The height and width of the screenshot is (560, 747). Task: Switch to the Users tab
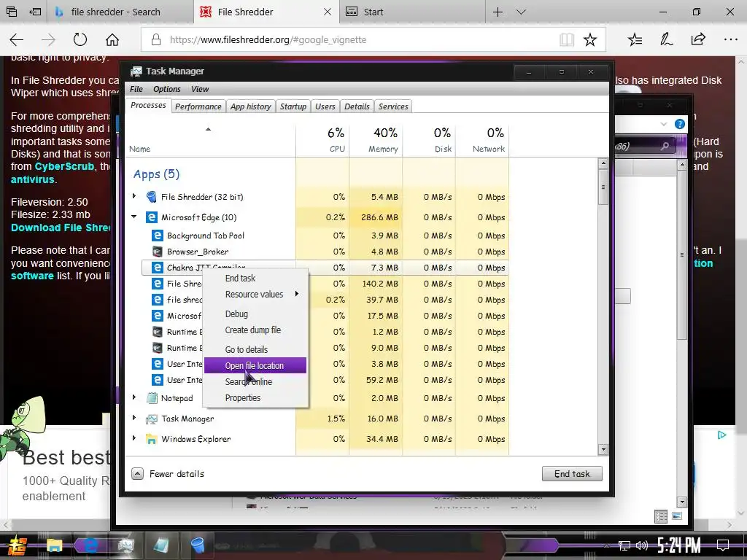click(325, 106)
